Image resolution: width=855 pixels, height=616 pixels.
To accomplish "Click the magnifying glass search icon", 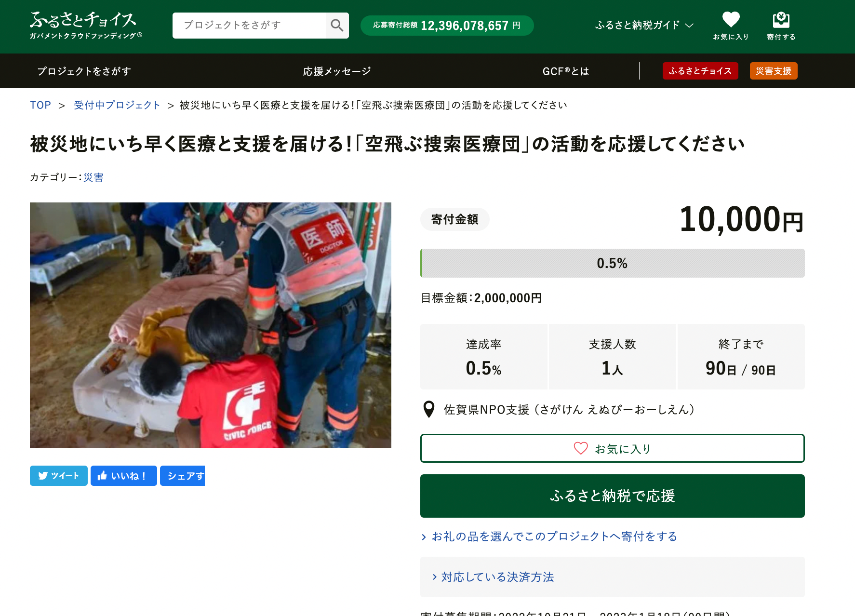I will pos(337,25).
